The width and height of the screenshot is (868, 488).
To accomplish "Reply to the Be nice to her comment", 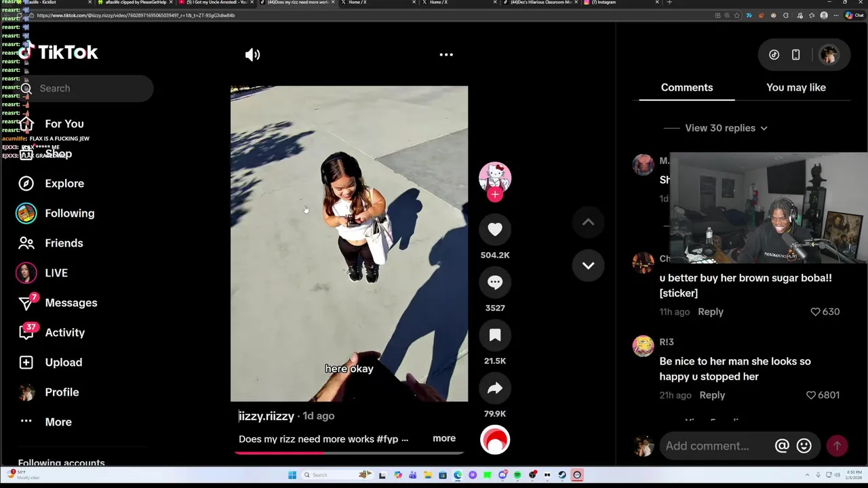I will (712, 395).
